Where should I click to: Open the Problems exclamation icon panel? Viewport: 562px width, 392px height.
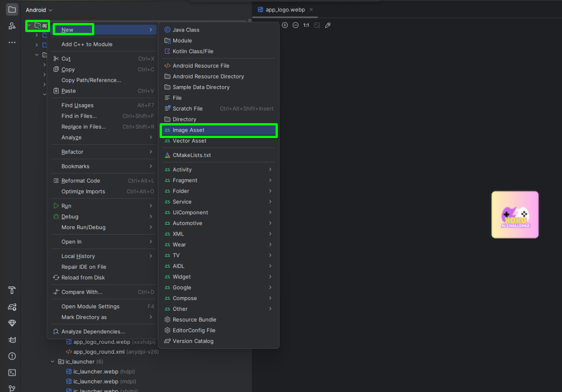click(x=12, y=356)
